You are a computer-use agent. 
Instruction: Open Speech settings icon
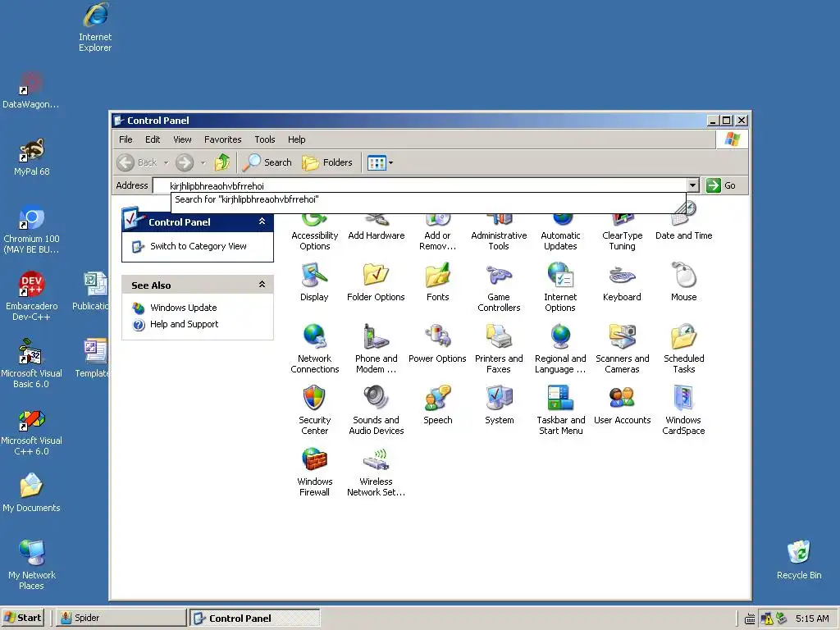click(x=438, y=405)
